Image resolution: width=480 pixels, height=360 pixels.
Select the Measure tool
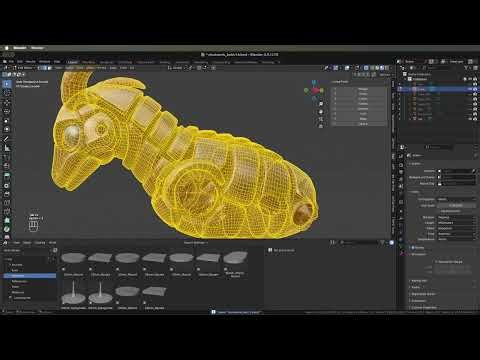pos(7,148)
